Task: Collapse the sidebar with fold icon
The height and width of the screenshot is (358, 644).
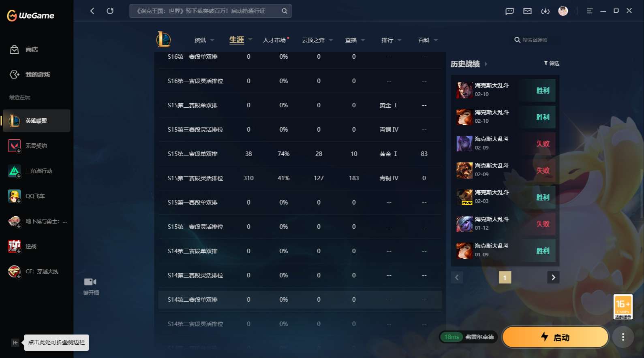Action: pyautogui.click(x=15, y=343)
